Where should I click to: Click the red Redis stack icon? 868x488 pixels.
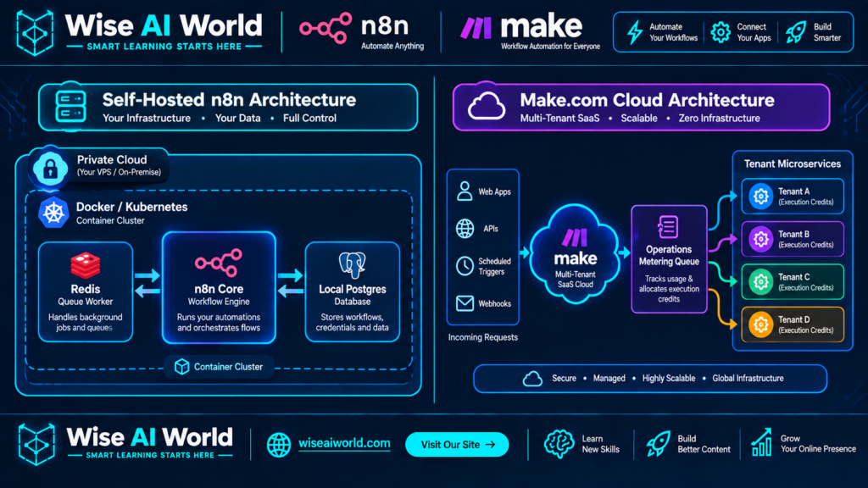86,265
